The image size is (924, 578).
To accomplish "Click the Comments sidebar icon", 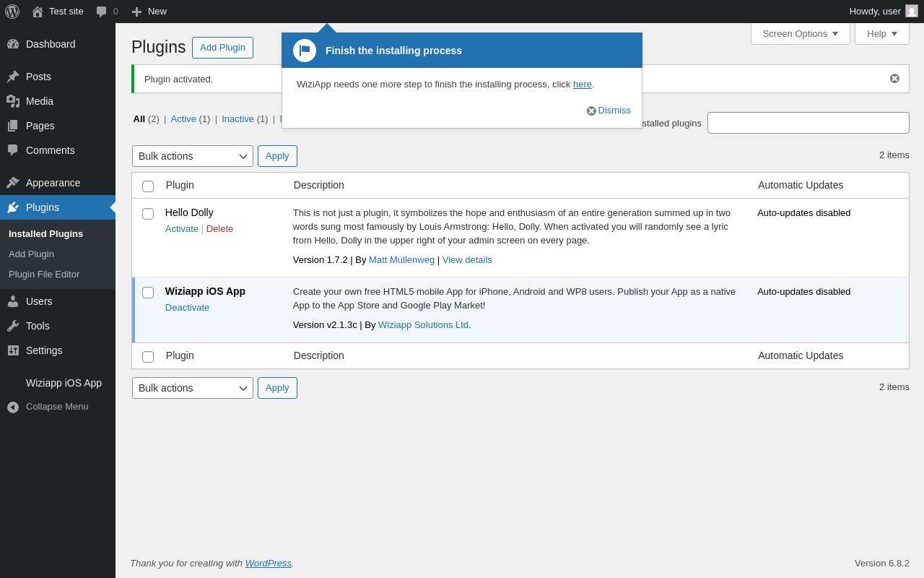I will click(x=13, y=150).
